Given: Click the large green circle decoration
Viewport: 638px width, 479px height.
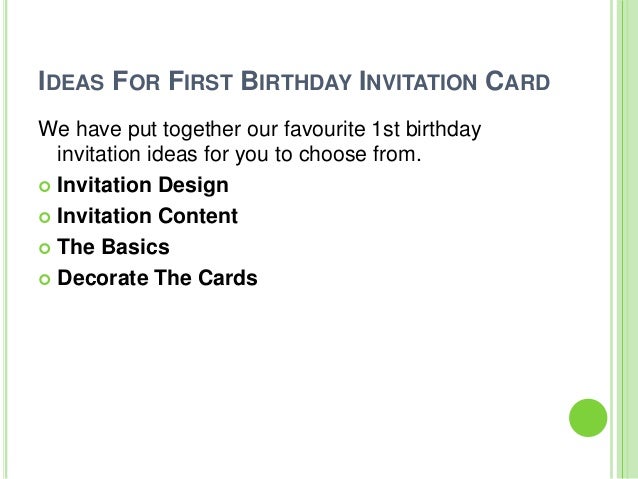Looking at the screenshot, I should 588,418.
